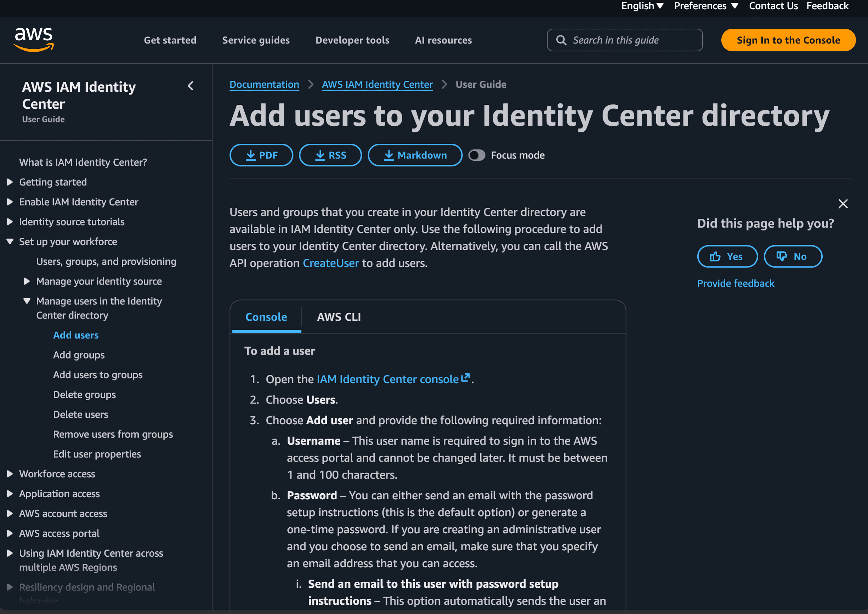Click the Contact Us link
Image resolution: width=868 pixels, height=614 pixels.
773,6
